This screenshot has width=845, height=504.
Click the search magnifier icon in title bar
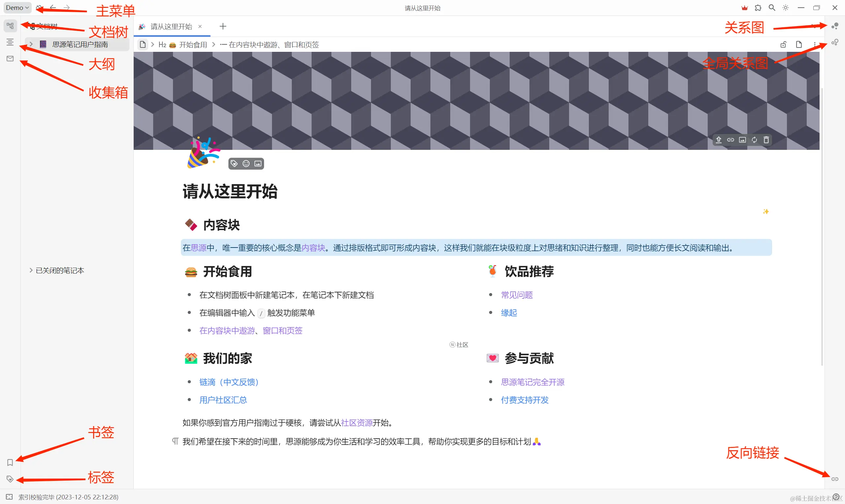772,8
